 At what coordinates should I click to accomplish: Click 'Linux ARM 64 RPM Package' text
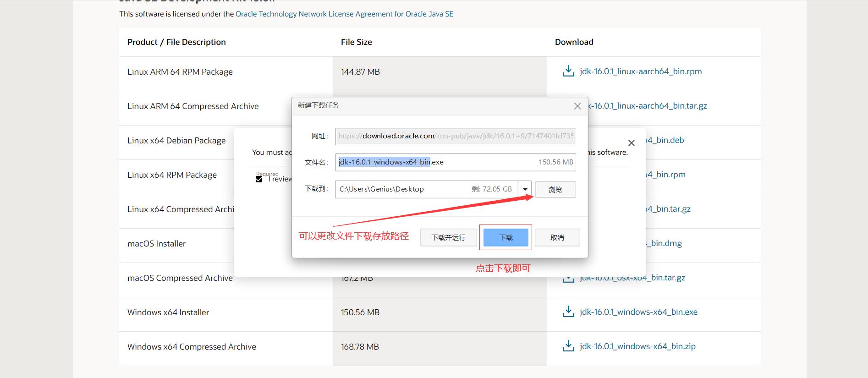(180, 71)
